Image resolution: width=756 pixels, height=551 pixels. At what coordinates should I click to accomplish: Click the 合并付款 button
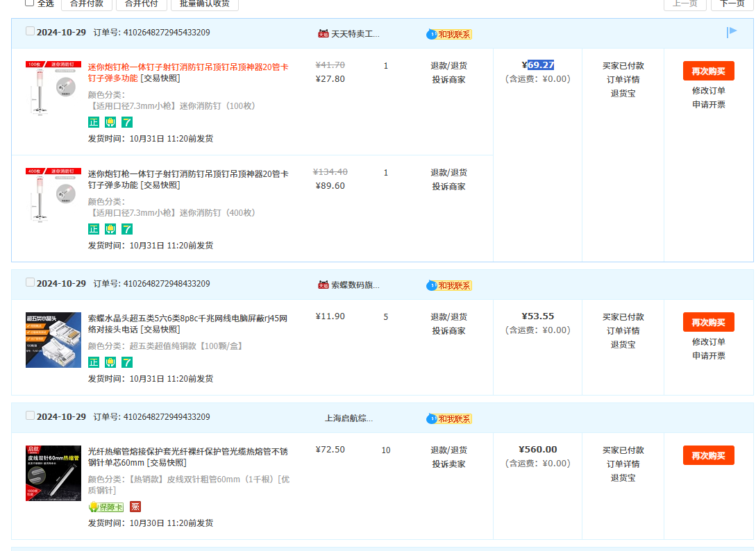pos(86,3)
